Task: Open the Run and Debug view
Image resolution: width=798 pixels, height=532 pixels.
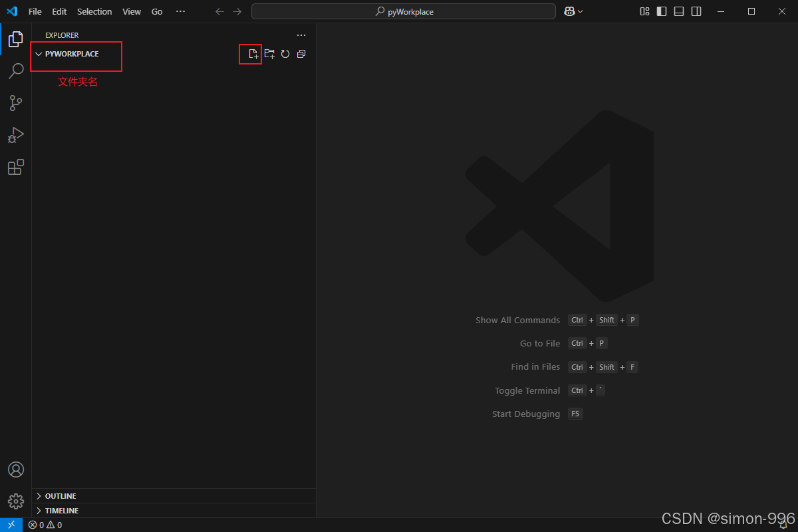Action: pyautogui.click(x=16, y=135)
